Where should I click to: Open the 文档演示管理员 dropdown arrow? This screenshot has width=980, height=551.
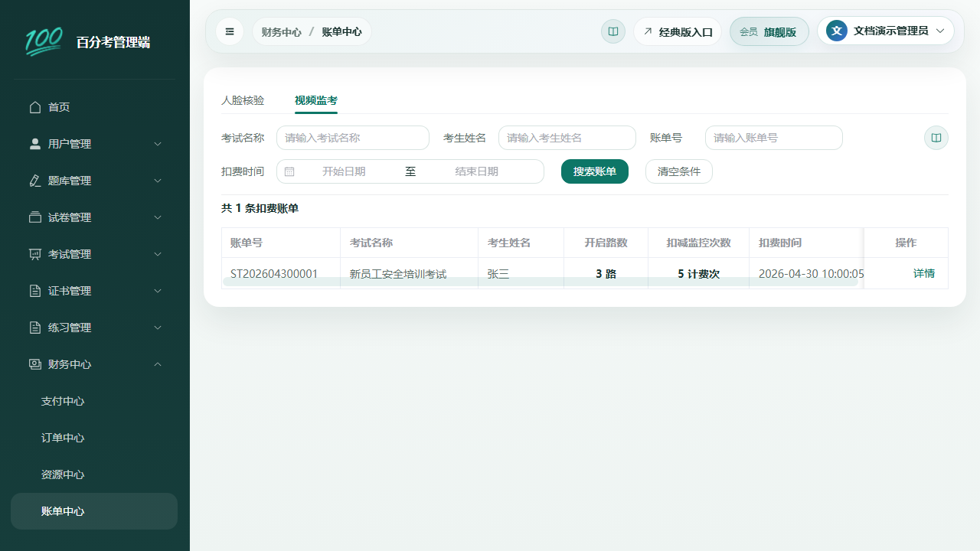[x=940, y=31]
